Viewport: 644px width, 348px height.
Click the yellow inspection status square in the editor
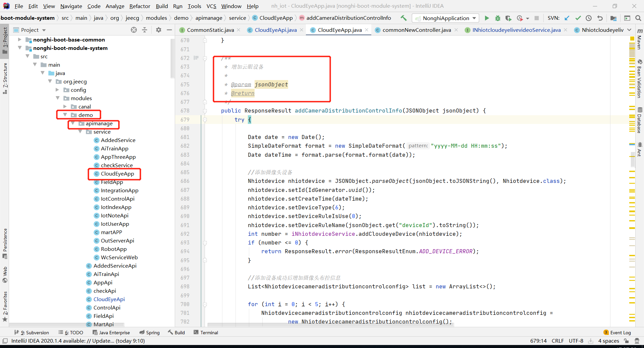(x=632, y=39)
